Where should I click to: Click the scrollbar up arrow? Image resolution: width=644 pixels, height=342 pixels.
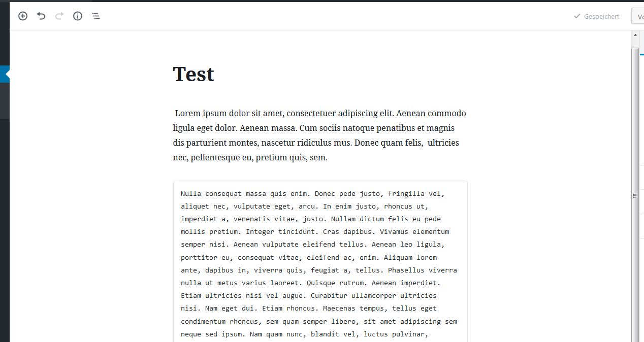click(x=635, y=36)
